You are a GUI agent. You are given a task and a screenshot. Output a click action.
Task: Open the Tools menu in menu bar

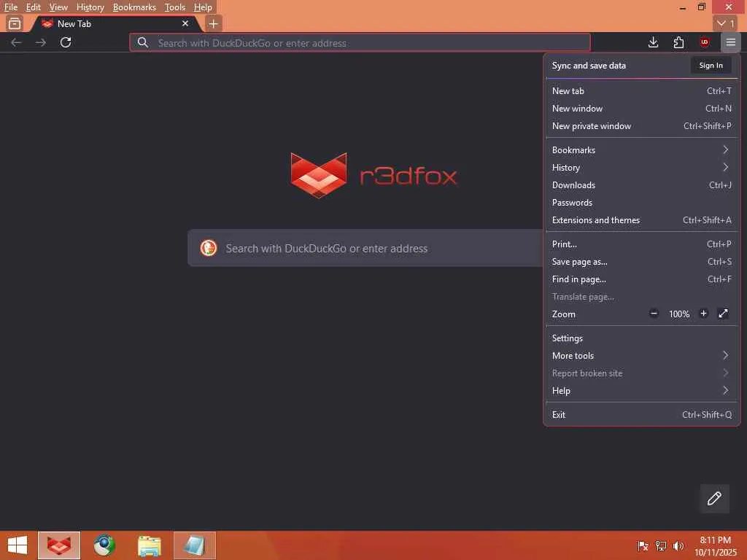click(x=175, y=7)
